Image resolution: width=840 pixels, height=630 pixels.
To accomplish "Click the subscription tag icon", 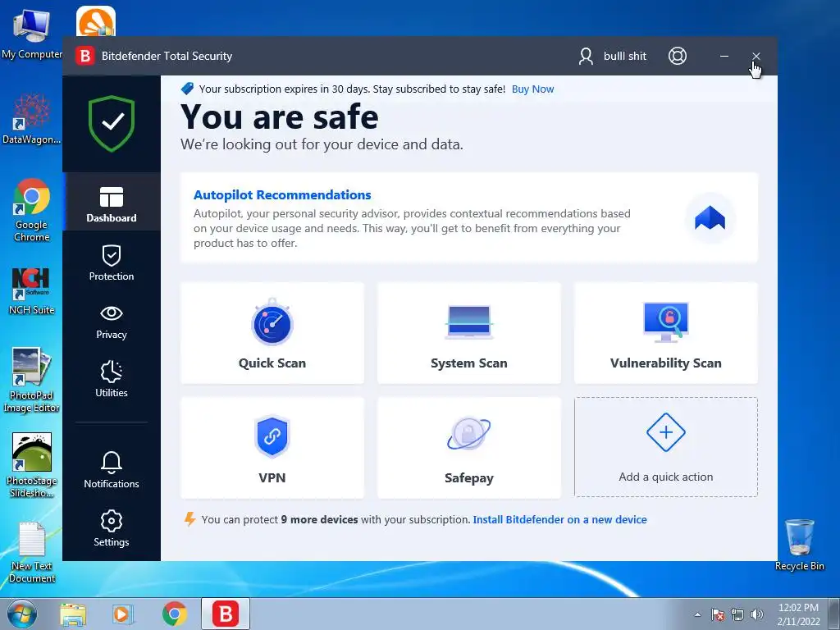I will click(188, 89).
